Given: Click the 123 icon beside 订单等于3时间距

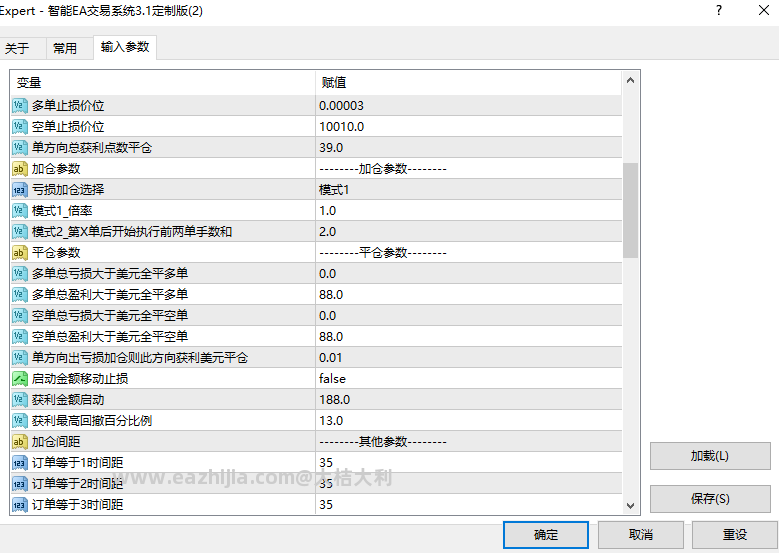Looking at the screenshot, I should [x=19, y=504].
